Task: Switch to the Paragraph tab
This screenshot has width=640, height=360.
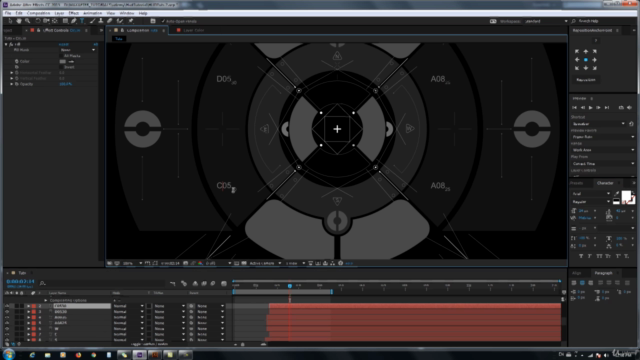Action: [x=603, y=273]
